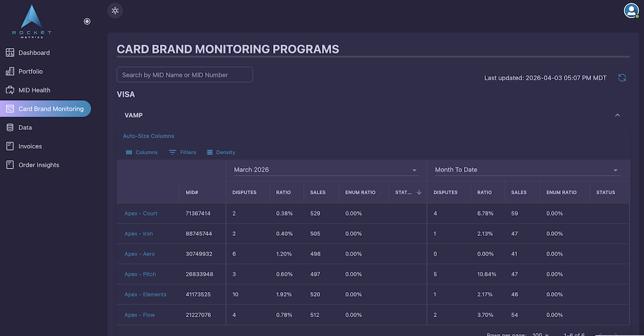The height and width of the screenshot is (336, 644).
Task: Click the MID Health monitor icon
Action: point(10,90)
